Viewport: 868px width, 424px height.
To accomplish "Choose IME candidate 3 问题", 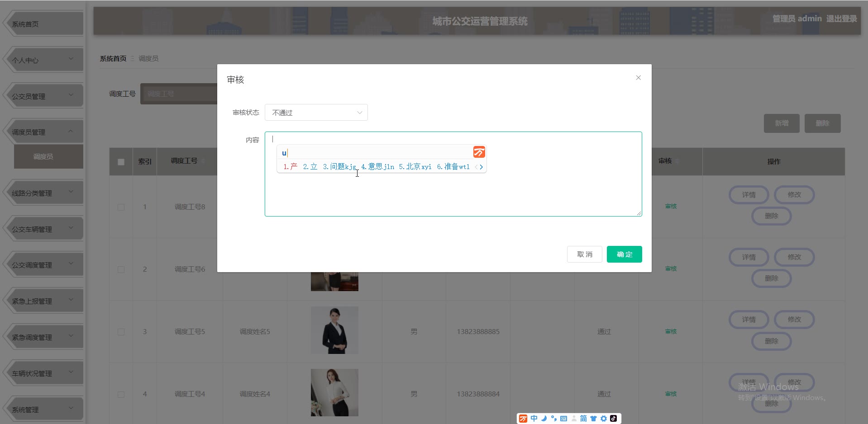I will click(x=339, y=167).
